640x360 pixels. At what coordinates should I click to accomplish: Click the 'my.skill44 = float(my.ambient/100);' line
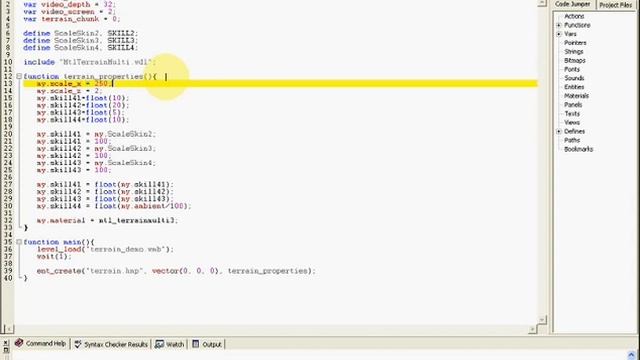click(114, 206)
